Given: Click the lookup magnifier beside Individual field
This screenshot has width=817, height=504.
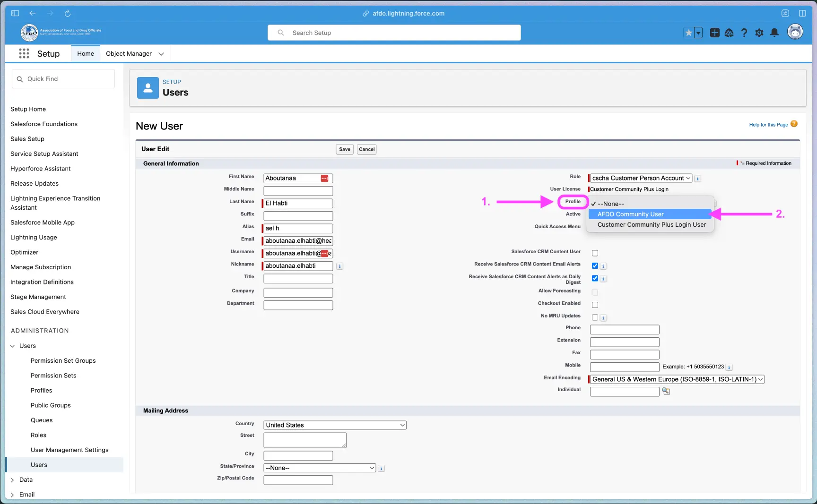Looking at the screenshot, I should pyautogui.click(x=666, y=391).
